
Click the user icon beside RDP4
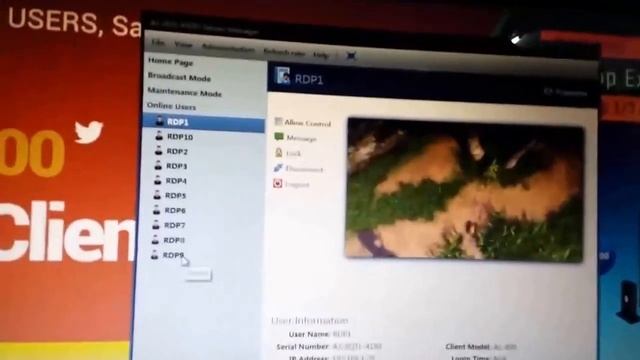158,180
